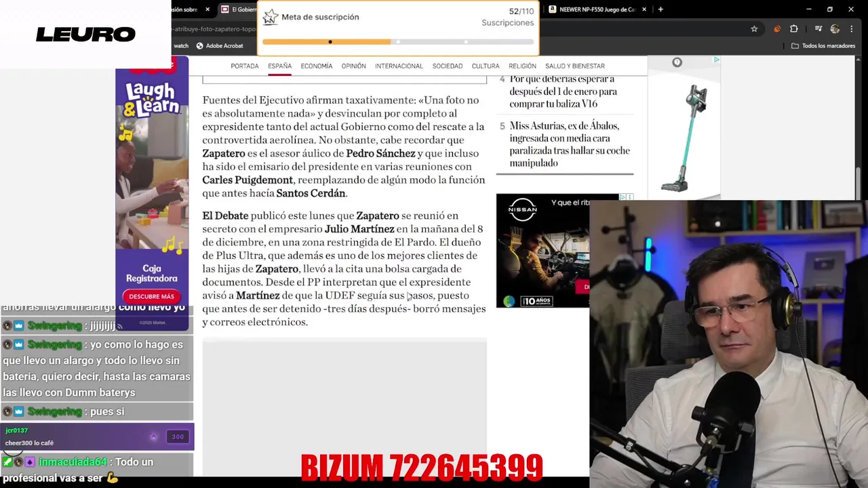Go to the CULTURA section
The image size is (868, 488).
pos(486,66)
